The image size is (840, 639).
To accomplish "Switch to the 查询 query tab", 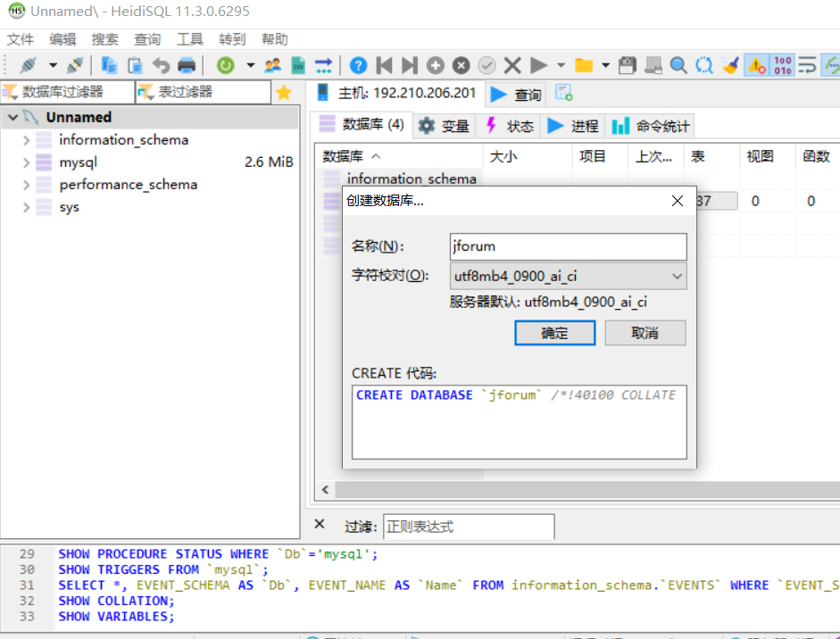I will 516,95.
